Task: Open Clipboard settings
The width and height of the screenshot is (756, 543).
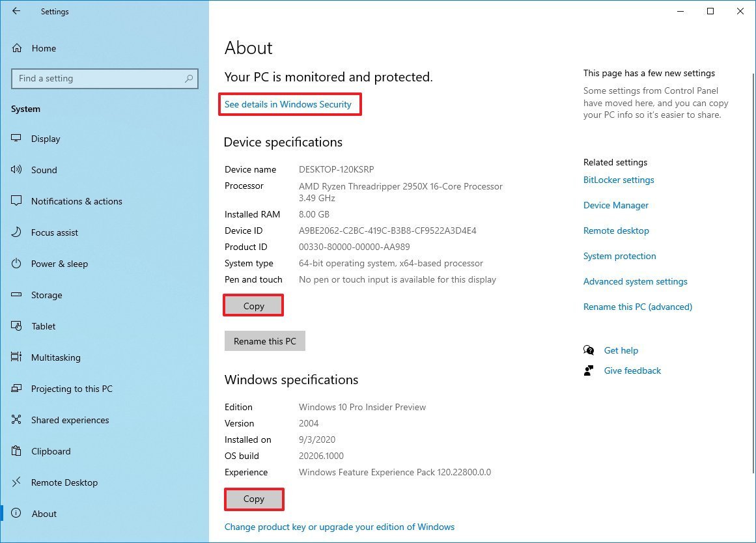Action: point(51,451)
